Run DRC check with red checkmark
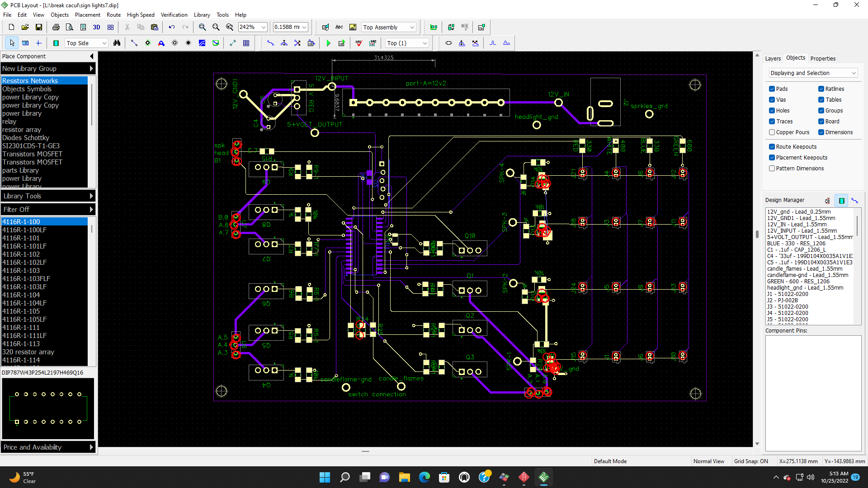Viewport: 868px width, 488px height. [359, 43]
